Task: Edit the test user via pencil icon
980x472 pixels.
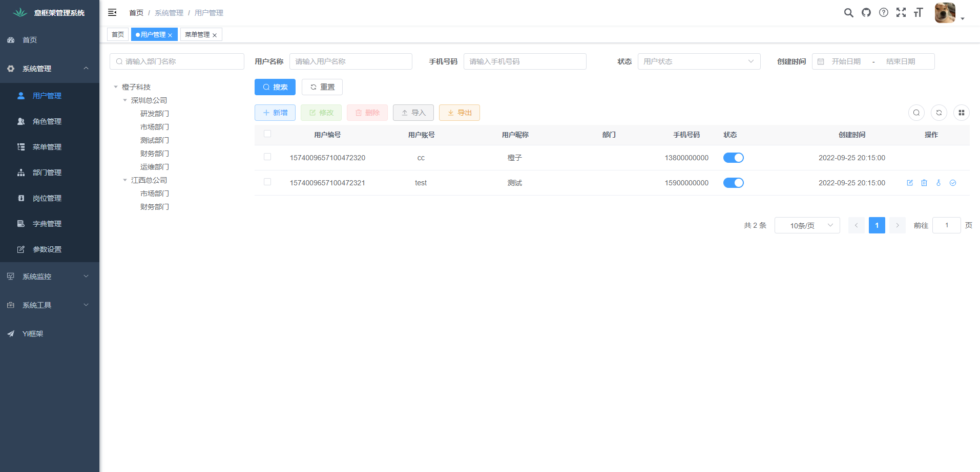Action: [x=910, y=183]
